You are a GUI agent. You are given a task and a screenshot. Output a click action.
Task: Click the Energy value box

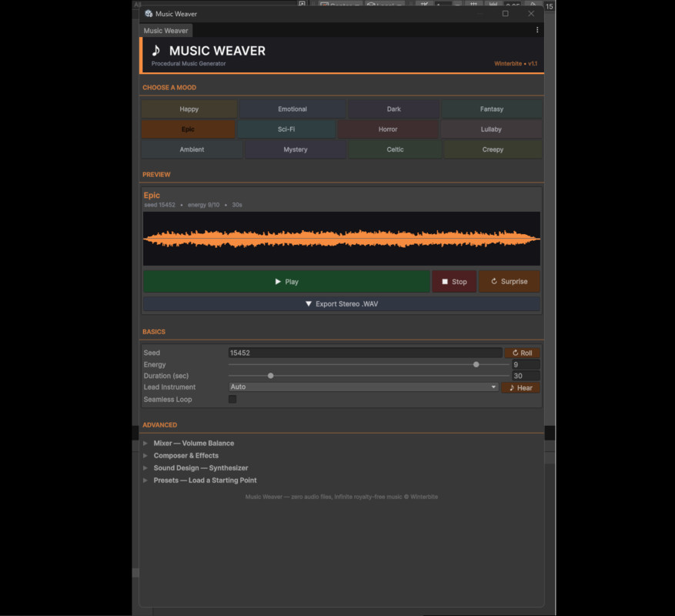click(x=526, y=364)
